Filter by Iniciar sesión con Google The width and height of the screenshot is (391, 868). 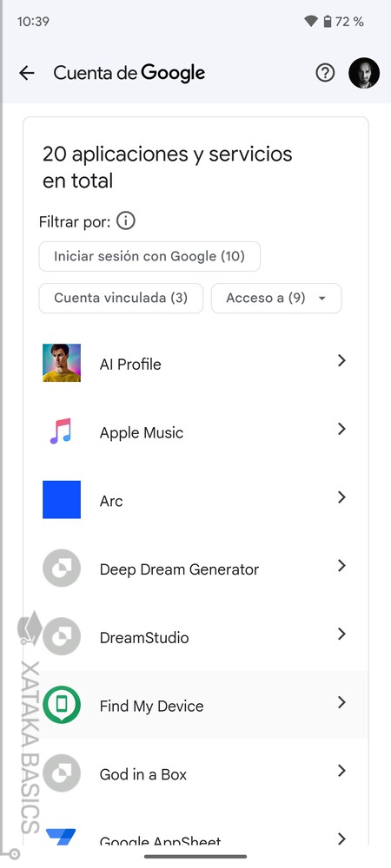pyautogui.click(x=149, y=256)
